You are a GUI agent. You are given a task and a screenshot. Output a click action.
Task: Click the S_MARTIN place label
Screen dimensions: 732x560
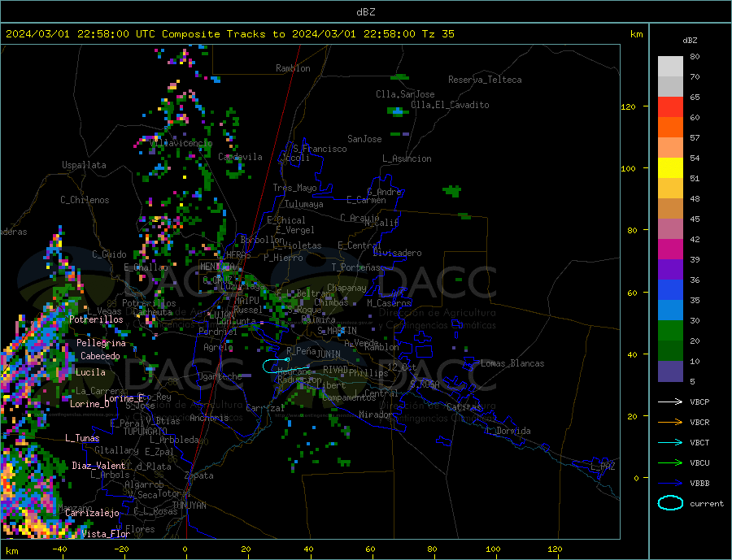point(337,331)
